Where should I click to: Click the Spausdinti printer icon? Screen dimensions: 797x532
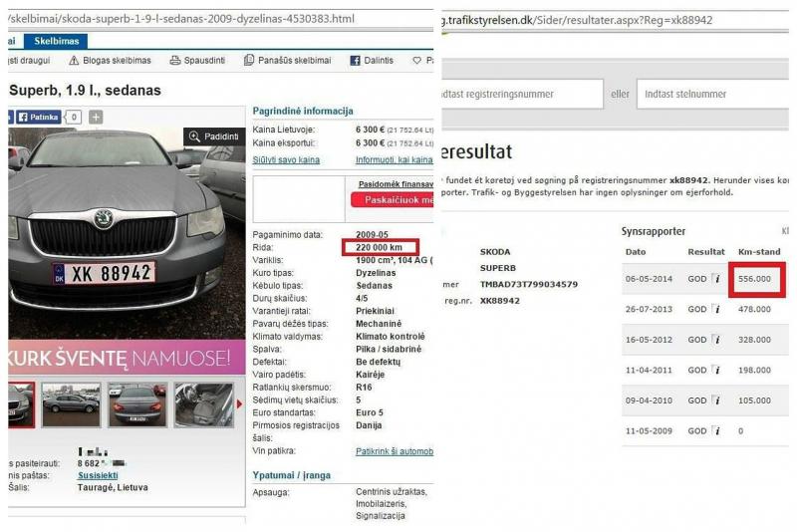[175, 61]
